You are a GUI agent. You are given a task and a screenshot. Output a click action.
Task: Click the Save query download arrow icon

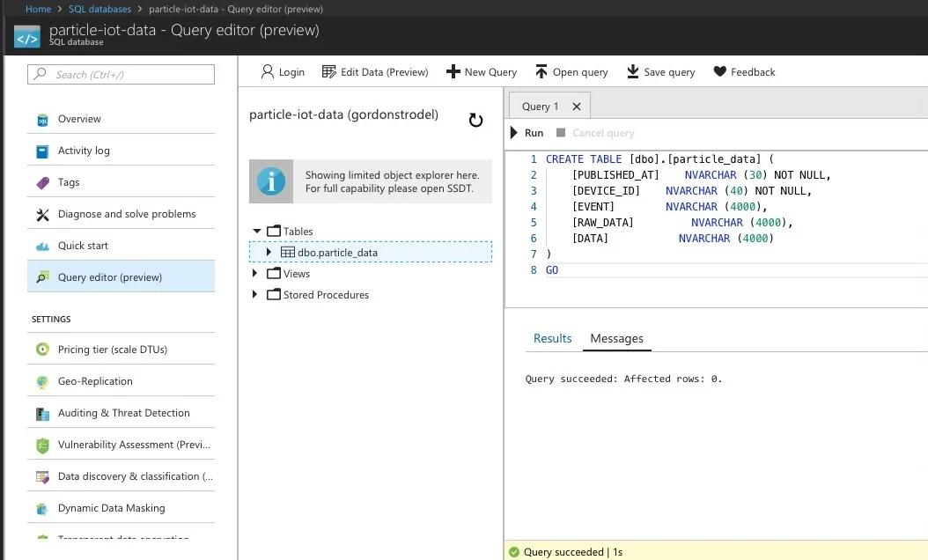633,71
